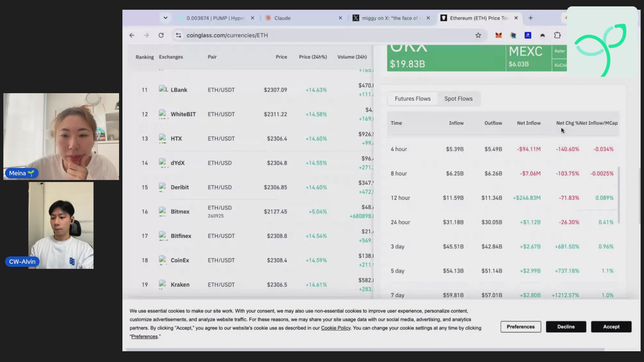Expand the tab search dropdown chevron
This screenshot has height=362, width=644.
coord(165,18)
